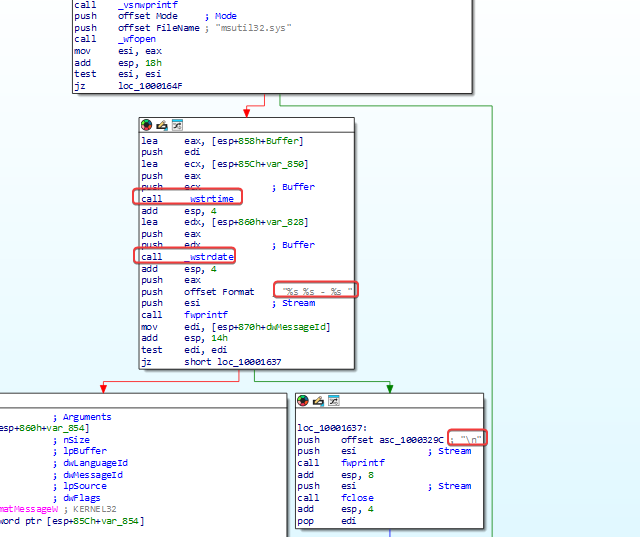Click the "\n" string comment
The image size is (640, 537).
[467, 440]
